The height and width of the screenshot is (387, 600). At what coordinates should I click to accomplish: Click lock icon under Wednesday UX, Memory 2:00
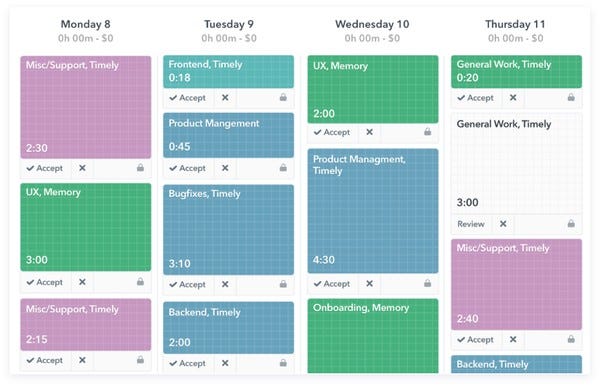point(427,132)
